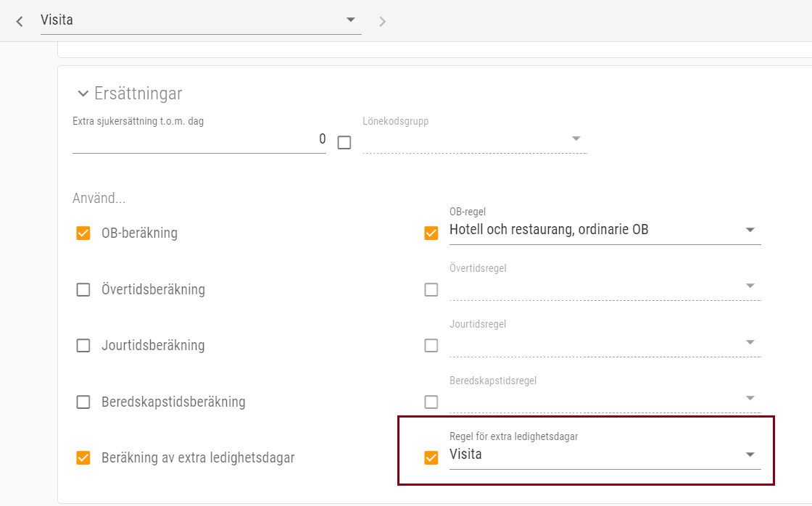
Task: Collapse the Ersättningar section
Action: click(x=83, y=94)
